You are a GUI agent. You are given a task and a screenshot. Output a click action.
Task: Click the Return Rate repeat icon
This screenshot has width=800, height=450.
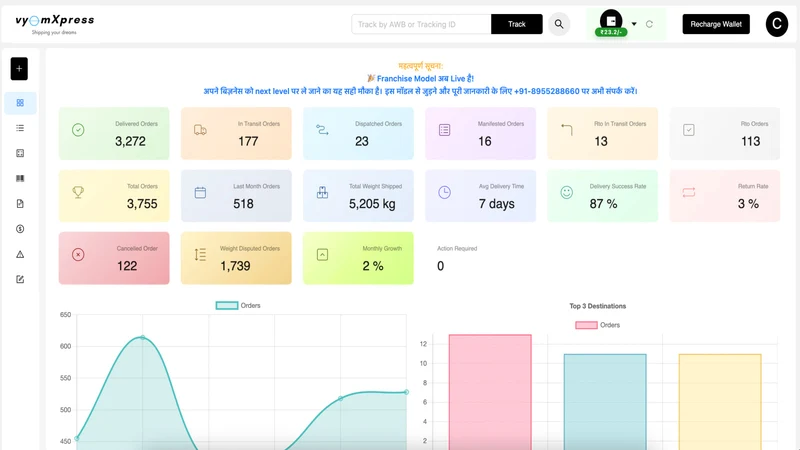click(x=689, y=192)
